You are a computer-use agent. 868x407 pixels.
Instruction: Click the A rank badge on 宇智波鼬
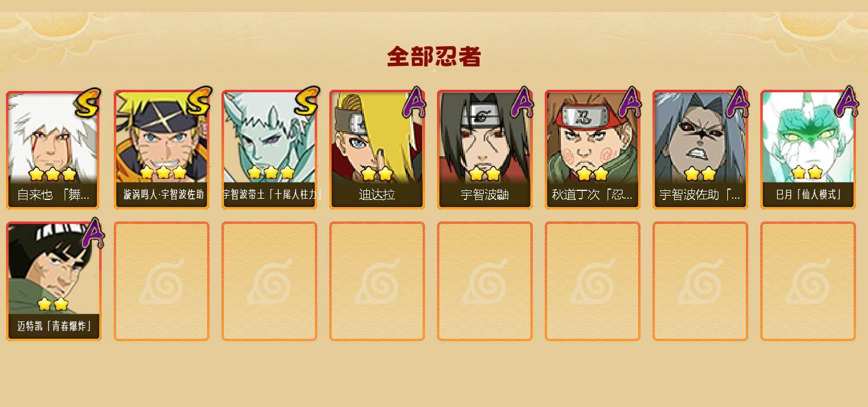pos(521,102)
